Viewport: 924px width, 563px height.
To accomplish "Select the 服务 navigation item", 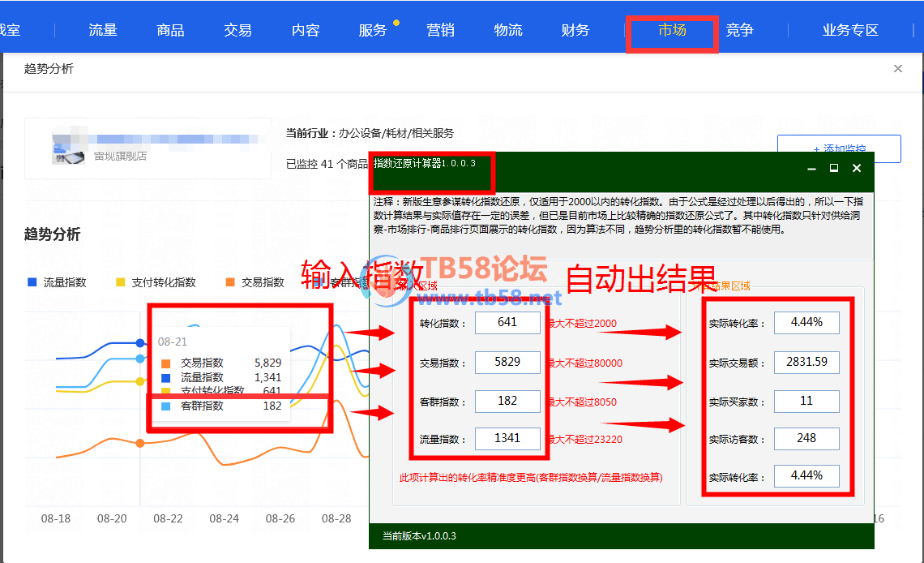I will tap(373, 31).
